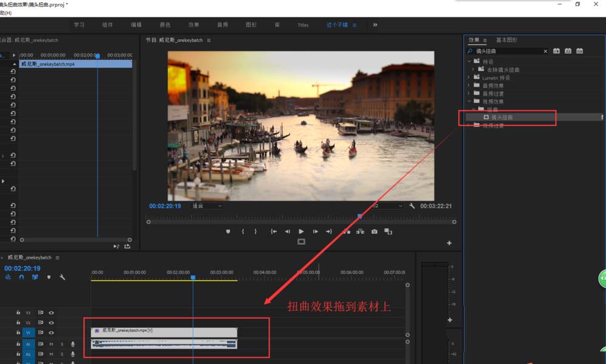Hide track V1 with eye icon

pos(52,333)
